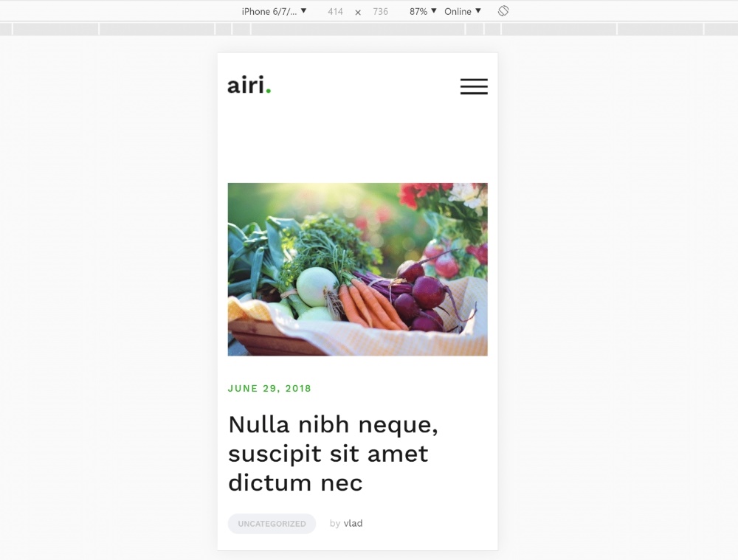Click the 414 viewport width field
The image size is (738, 560).
pyautogui.click(x=335, y=11)
